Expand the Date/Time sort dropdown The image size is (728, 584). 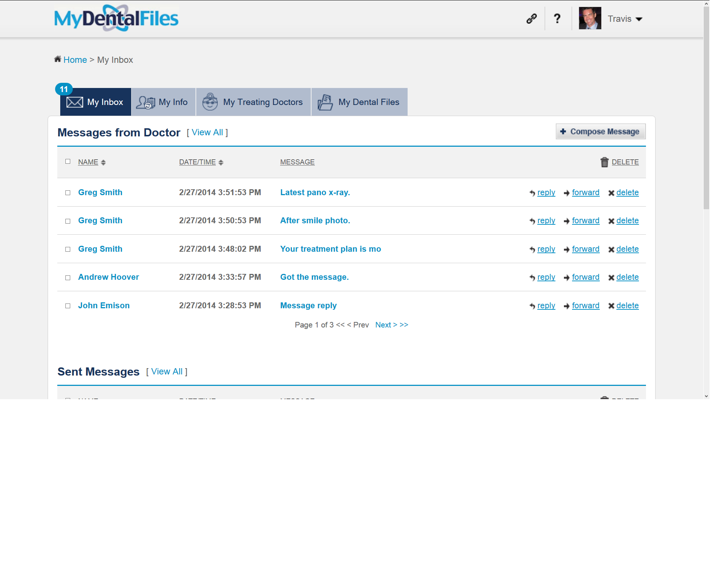tap(221, 162)
